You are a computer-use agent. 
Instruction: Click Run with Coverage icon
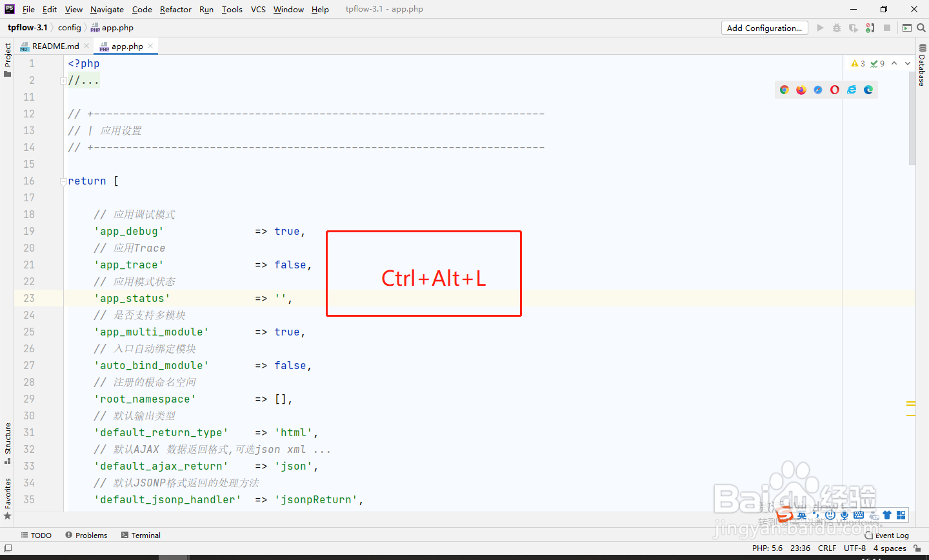click(x=854, y=28)
